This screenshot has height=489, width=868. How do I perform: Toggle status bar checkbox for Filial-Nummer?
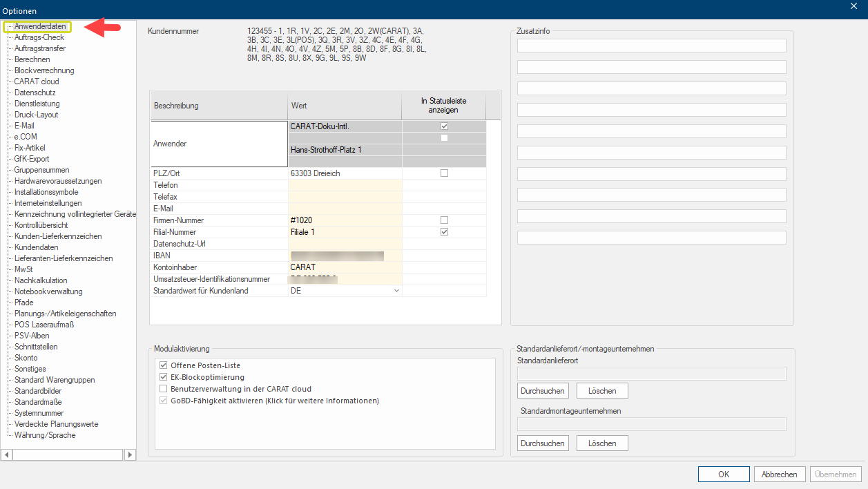(x=444, y=232)
